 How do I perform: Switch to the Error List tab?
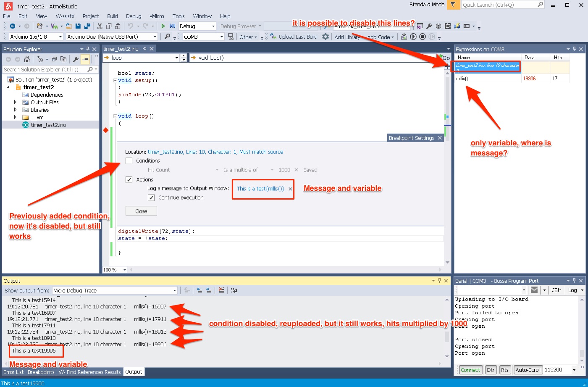tap(13, 372)
